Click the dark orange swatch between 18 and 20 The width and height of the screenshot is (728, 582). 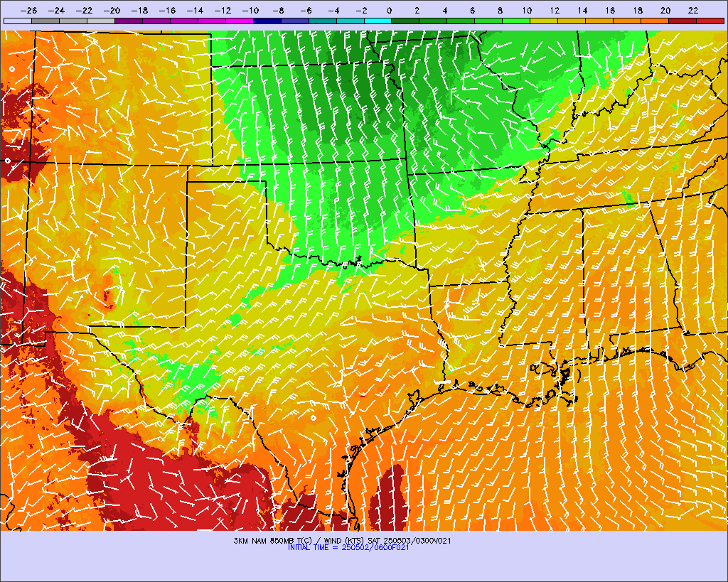(655, 21)
